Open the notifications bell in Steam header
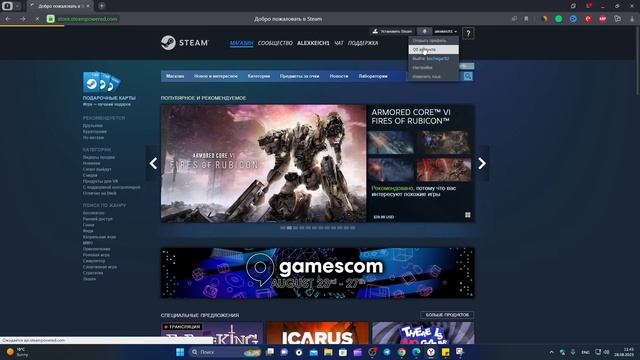The width and height of the screenshot is (640, 360). tap(424, 31)
